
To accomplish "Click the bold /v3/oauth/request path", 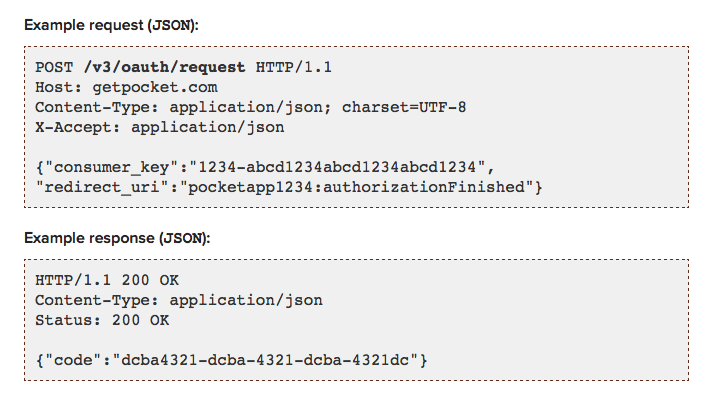I will [x=165, y=68].
